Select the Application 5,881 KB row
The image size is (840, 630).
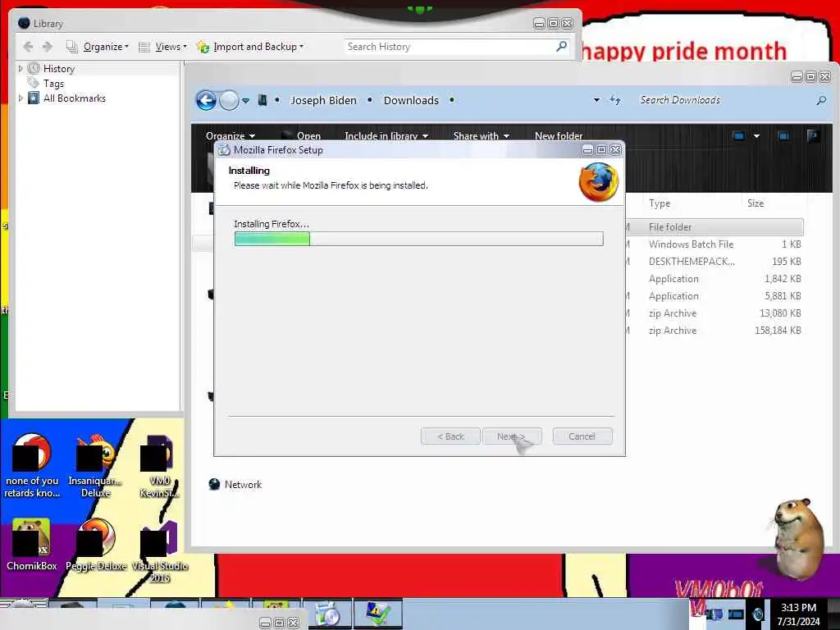[x=714, y=295]
